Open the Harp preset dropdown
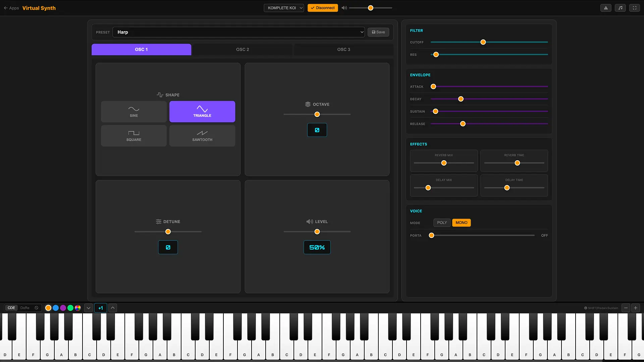644x362 pixels. coord(238,32)
